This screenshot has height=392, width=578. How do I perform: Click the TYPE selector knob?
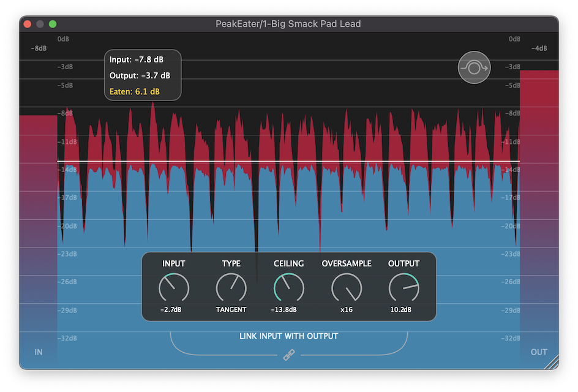[231, 288]
